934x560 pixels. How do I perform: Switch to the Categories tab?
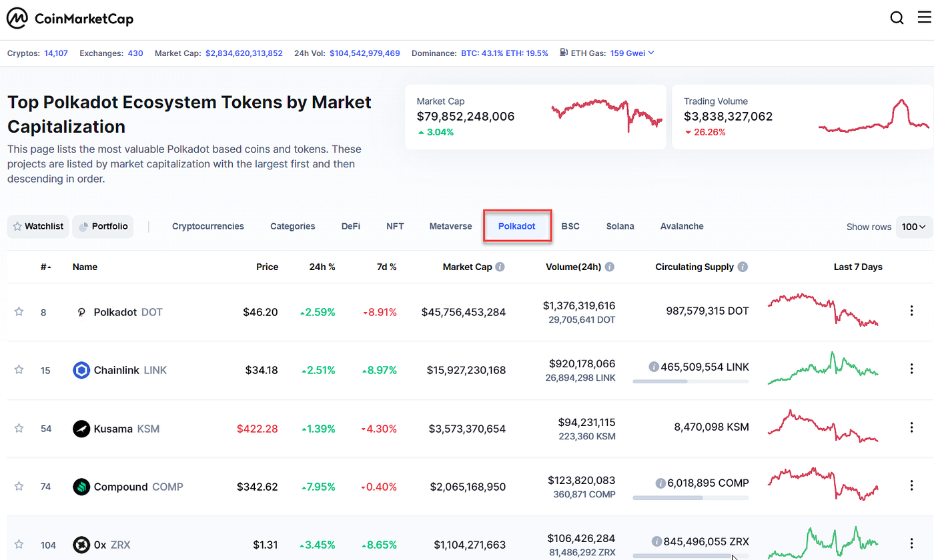pyautogui.click(x=292, y=227)
